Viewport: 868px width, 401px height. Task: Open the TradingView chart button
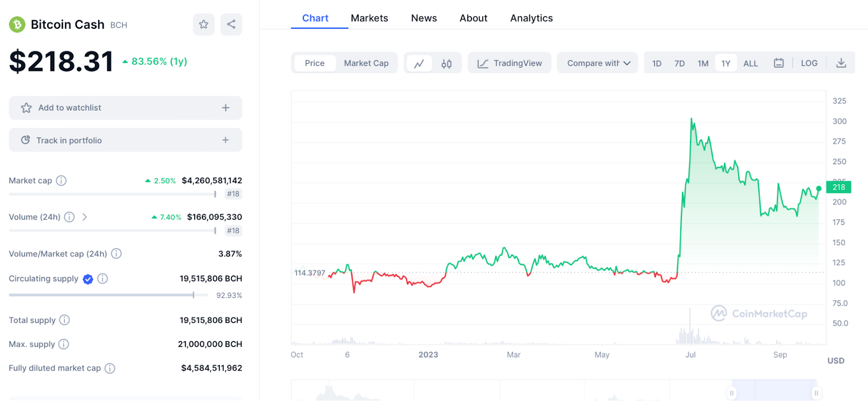509,63
